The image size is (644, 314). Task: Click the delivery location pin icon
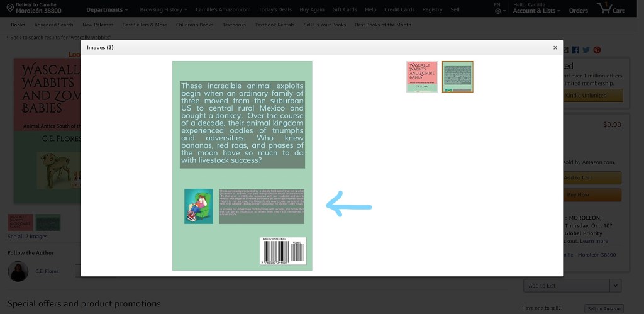coord(10,8)
